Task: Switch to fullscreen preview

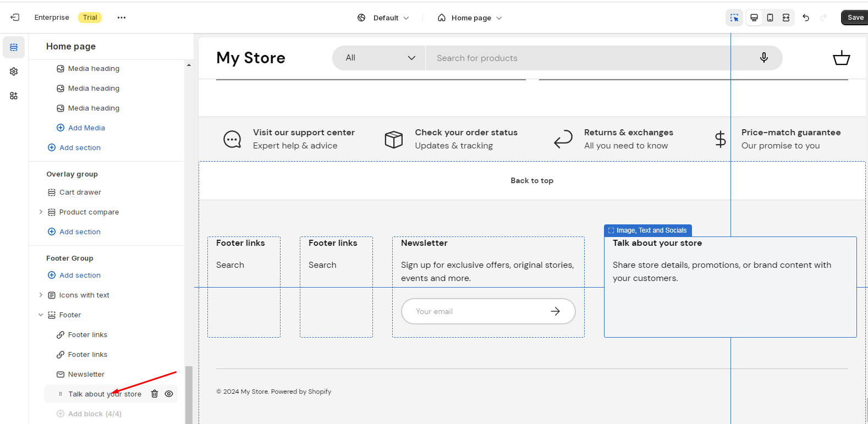Action: (786, 18)
